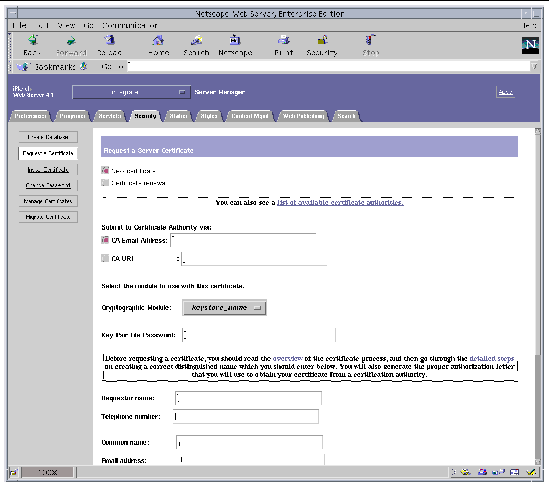Image resolution: width=549 pixels, height=486 pixels.
Task: Switch to the Preferences tab
Action: point(30,116)
